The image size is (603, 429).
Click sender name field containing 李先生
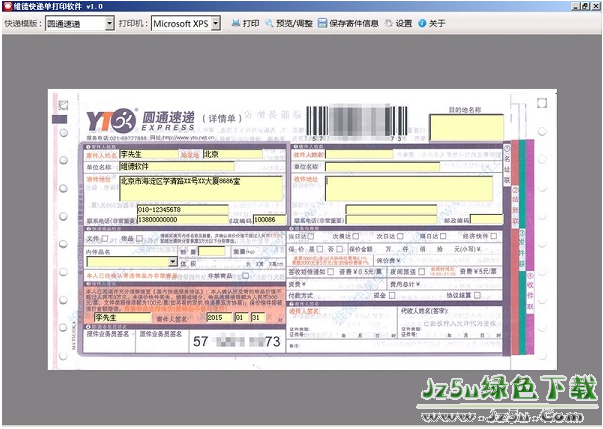pyautogui.click(x=149, y=155)
